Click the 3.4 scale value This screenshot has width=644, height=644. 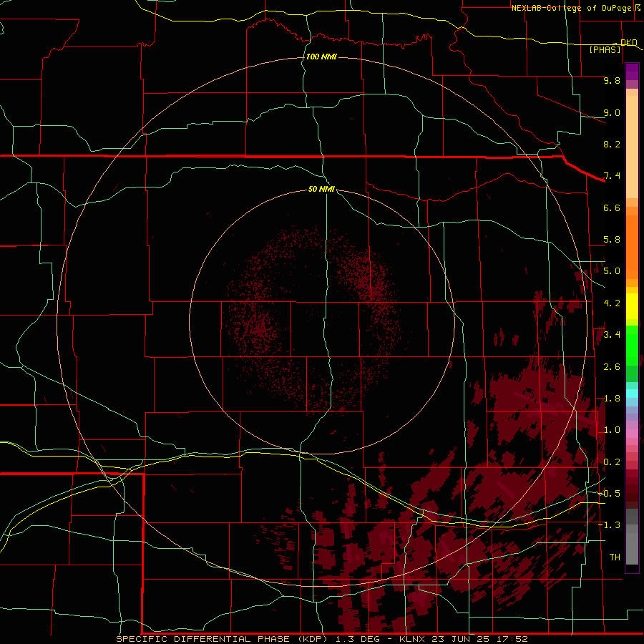coord(612,335)
